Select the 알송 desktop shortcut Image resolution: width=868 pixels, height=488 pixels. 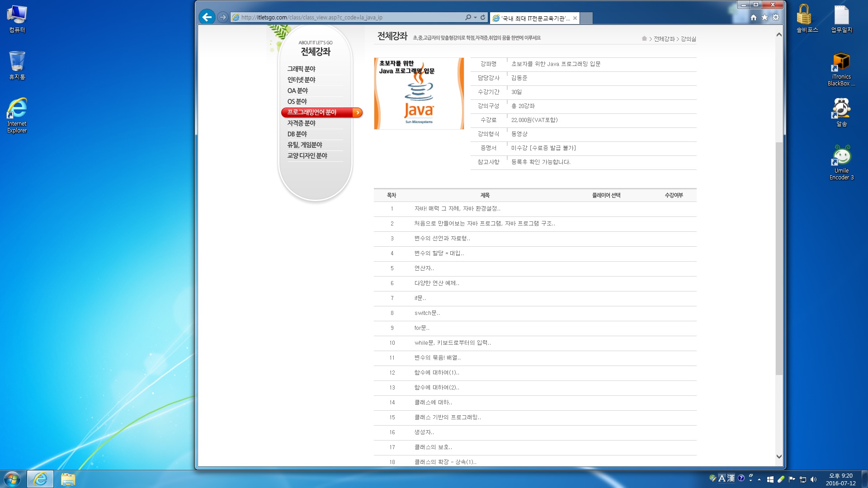point(841,113)
